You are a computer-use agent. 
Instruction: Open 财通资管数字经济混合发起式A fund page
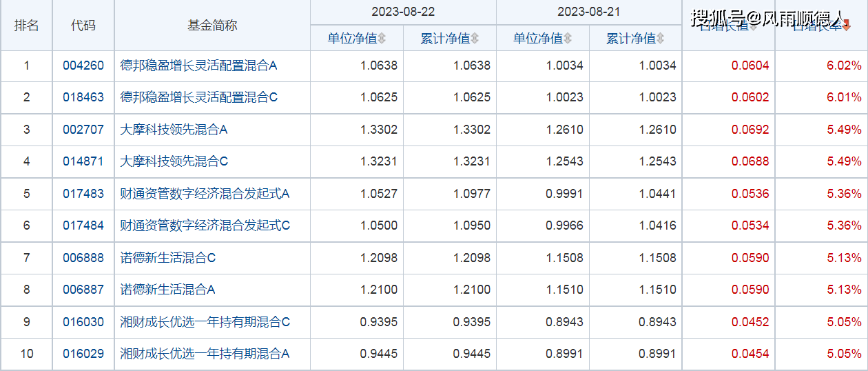(x=205, y=194)
